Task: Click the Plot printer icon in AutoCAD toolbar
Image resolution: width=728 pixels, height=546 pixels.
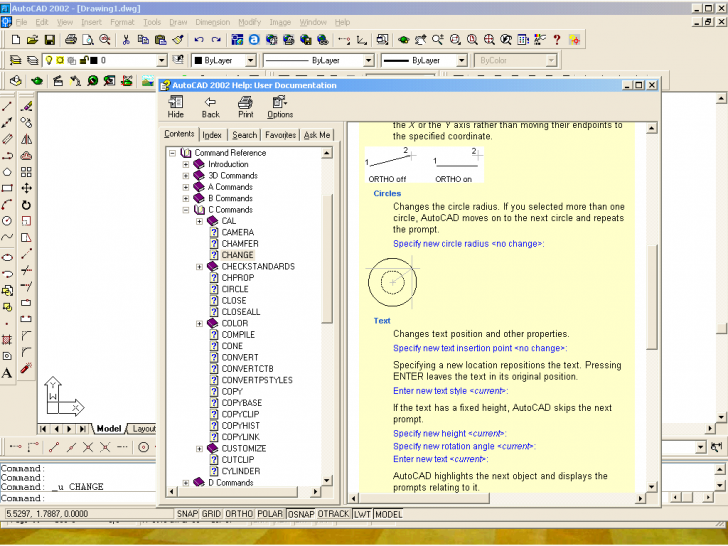Action: tap(71, 40)
